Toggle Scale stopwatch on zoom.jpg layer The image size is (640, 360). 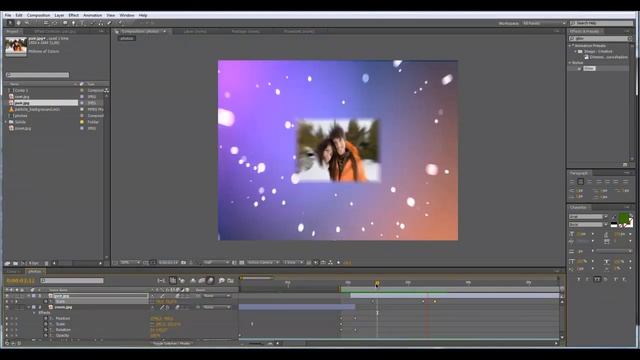[x=46, y=324]
